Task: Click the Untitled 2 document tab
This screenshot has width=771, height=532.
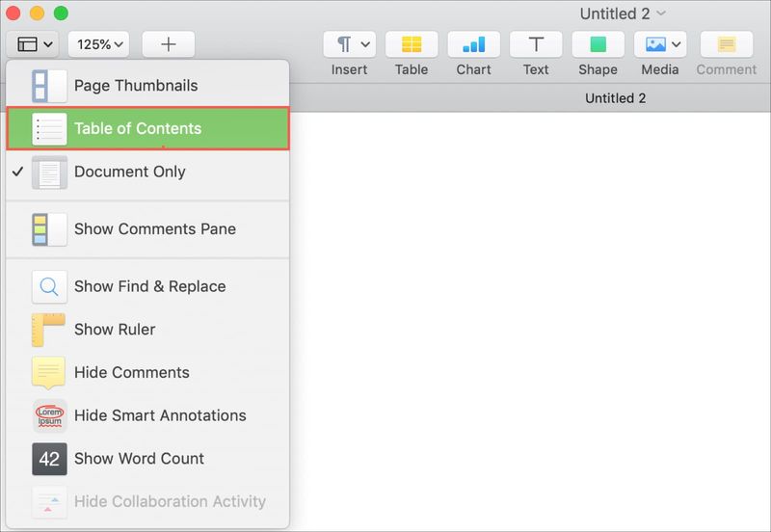Action: [x=615, y=98]
